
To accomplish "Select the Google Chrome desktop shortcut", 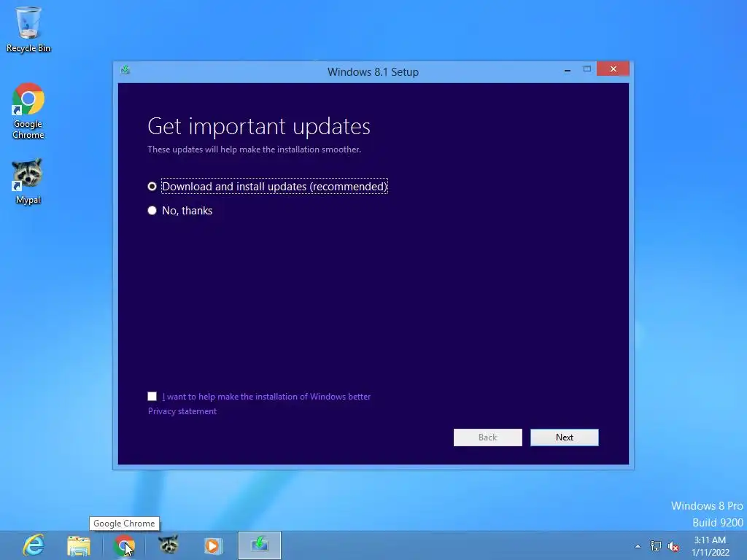I will pyautogui.click(x=28, y=111).
